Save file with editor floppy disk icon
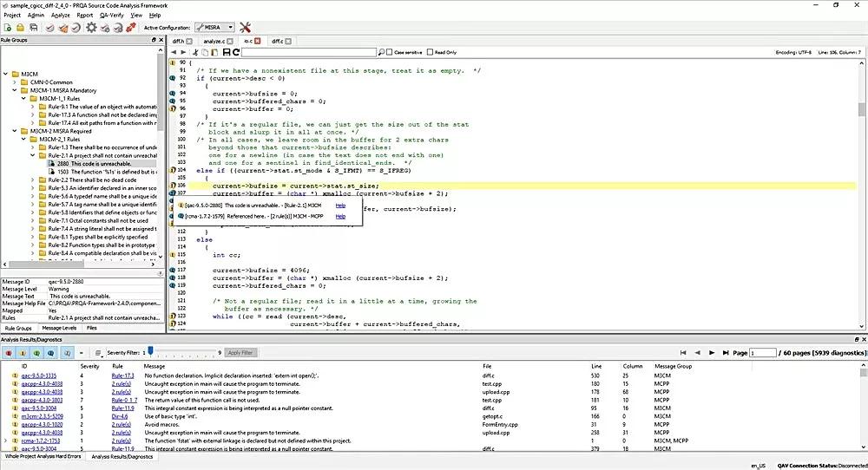 [226, 52]
